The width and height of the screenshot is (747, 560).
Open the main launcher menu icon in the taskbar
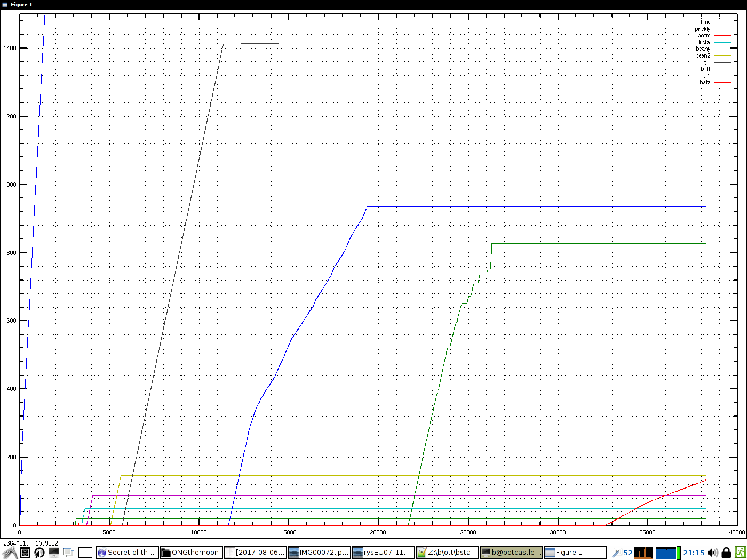click(x=10, y=553)
